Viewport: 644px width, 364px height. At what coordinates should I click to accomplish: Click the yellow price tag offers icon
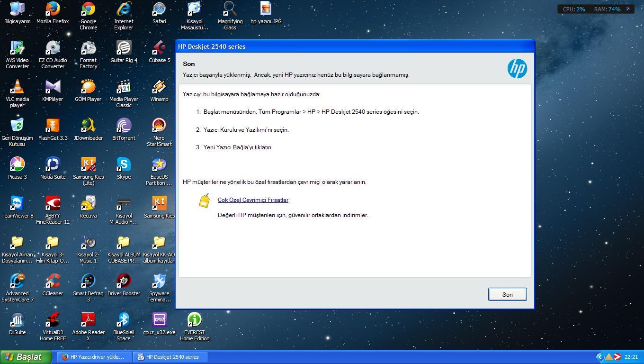(x=204, y=200)
